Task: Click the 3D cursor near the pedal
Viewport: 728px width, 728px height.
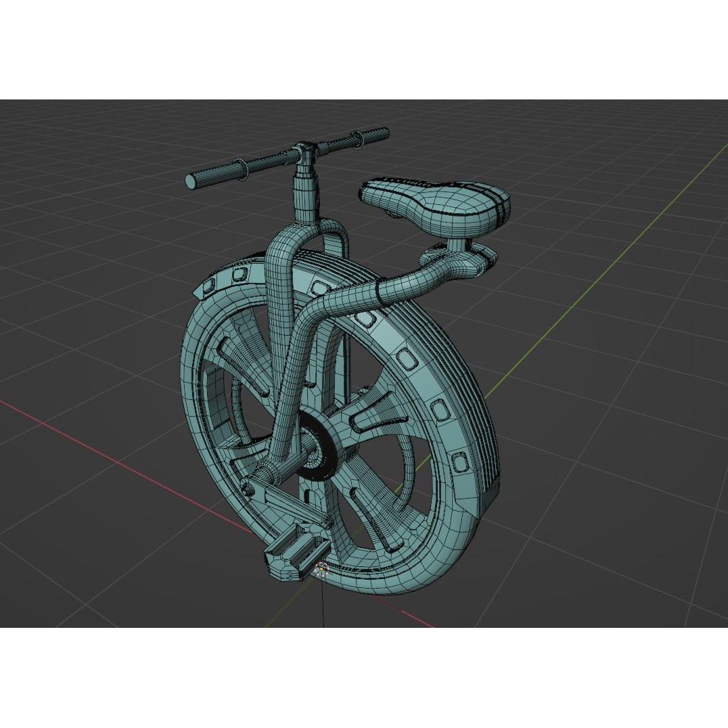Action: 321,569
